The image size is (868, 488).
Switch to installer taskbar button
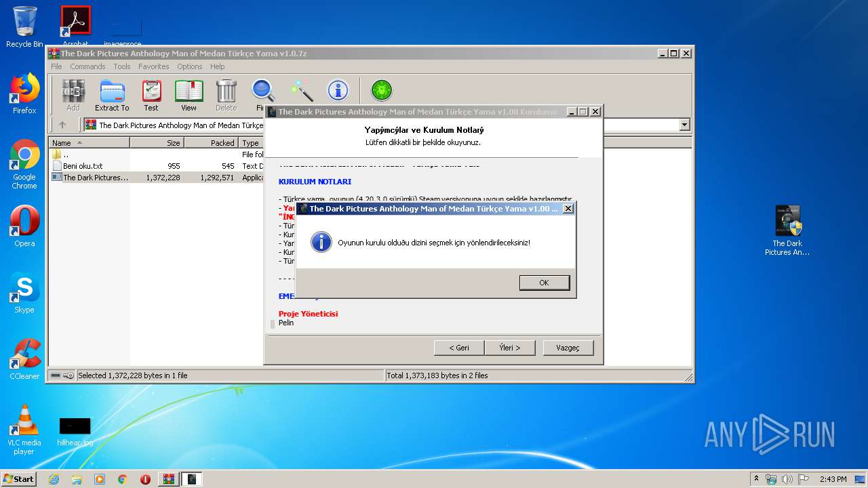coord(192,479)
